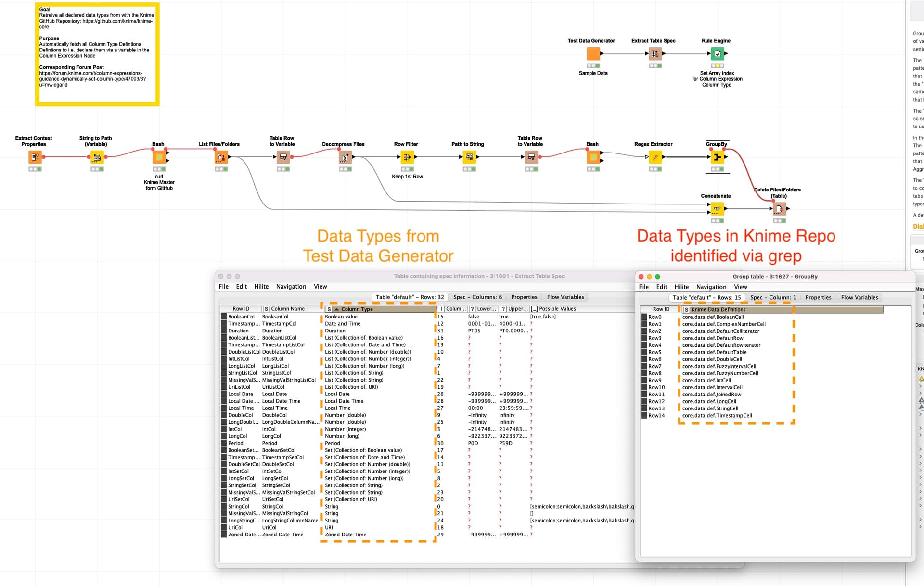Select the Concatenate node
Screen dimensions: 924x586
(717, 209)
